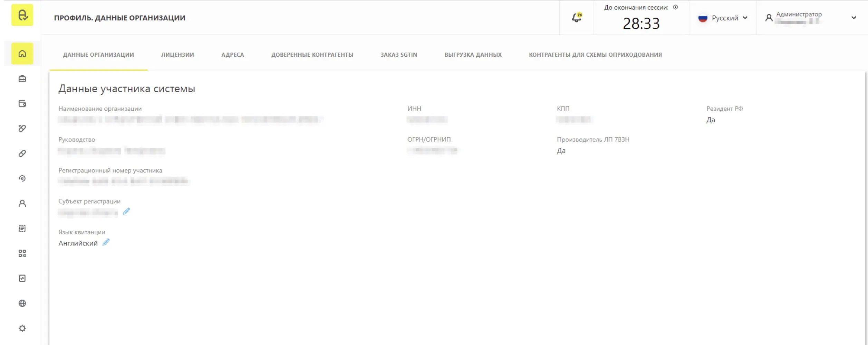
Task: Edit the Субъект регистрации pencil icon
Action: pos(126,211)
